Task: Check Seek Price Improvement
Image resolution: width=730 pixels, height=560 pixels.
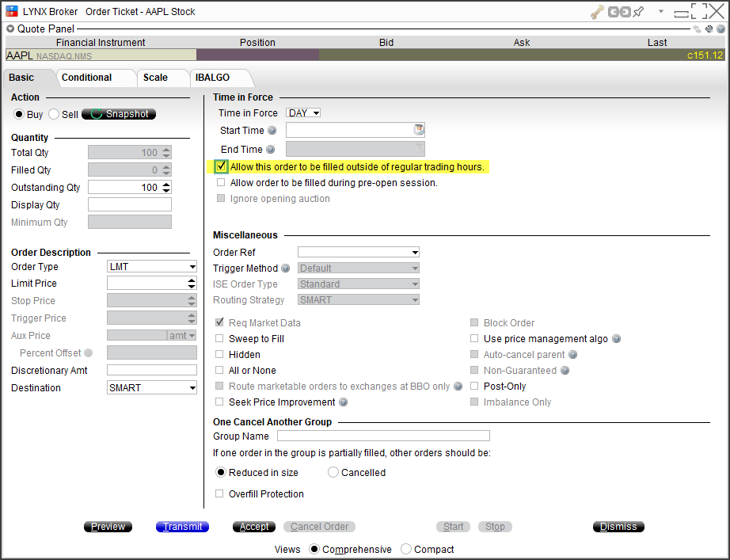Action: [219, 402]
